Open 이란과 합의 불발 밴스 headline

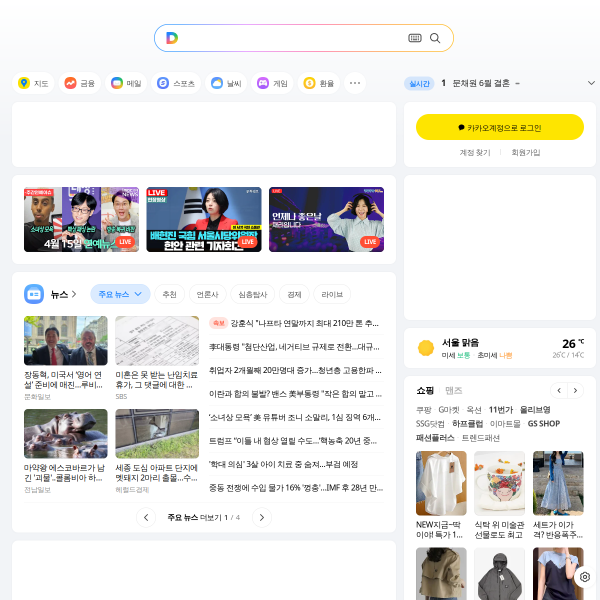click(295, 394)
